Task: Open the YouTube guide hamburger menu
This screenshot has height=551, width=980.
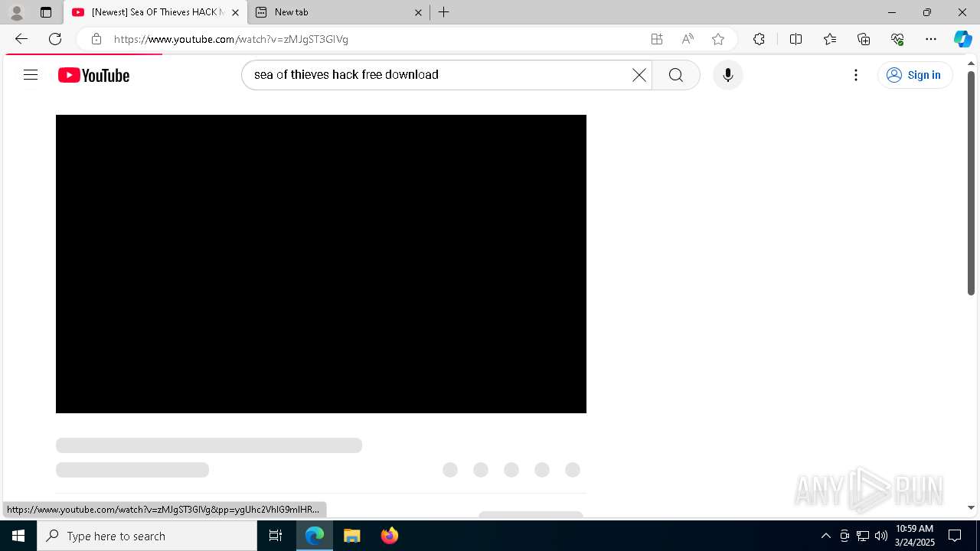Action: tap(31, 75)
